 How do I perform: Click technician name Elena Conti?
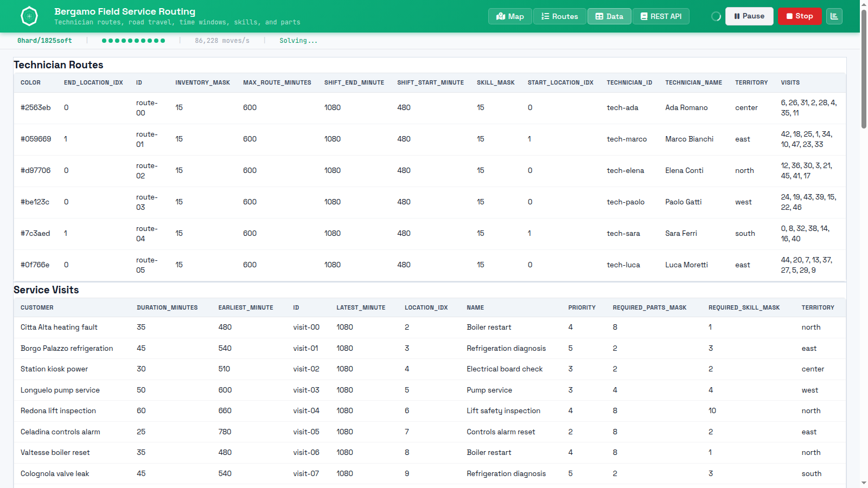point(684,171)
